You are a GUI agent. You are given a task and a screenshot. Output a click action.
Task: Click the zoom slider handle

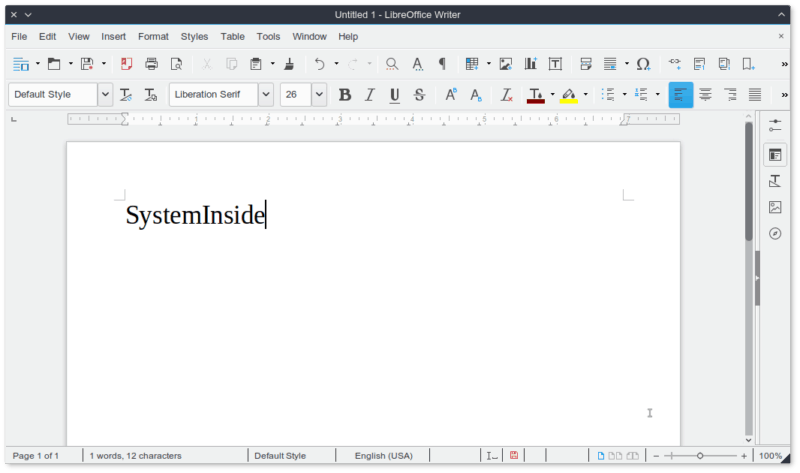[700, 456]
